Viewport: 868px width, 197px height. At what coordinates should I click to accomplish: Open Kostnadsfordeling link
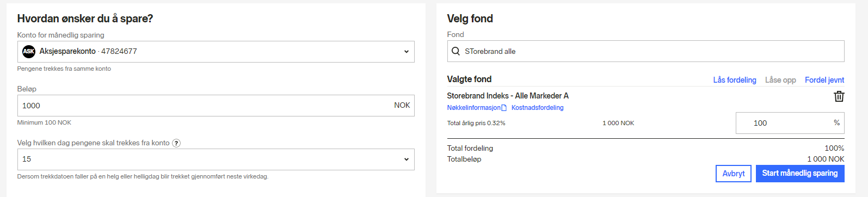point(537,108)
